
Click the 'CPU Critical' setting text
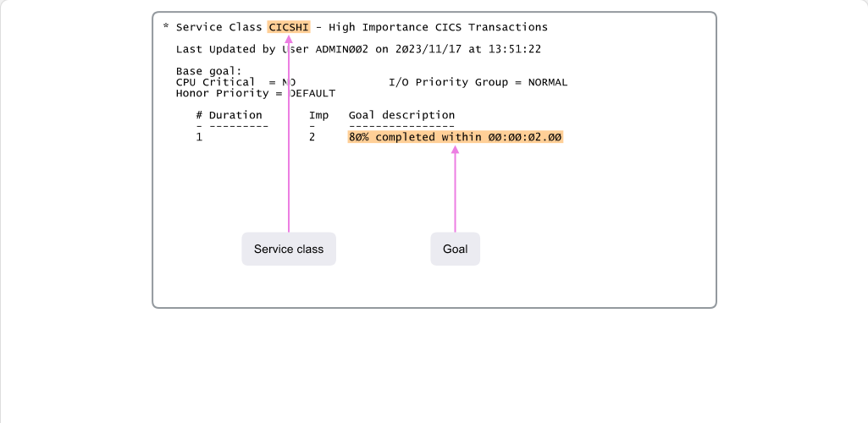click(x=216, y=82)
